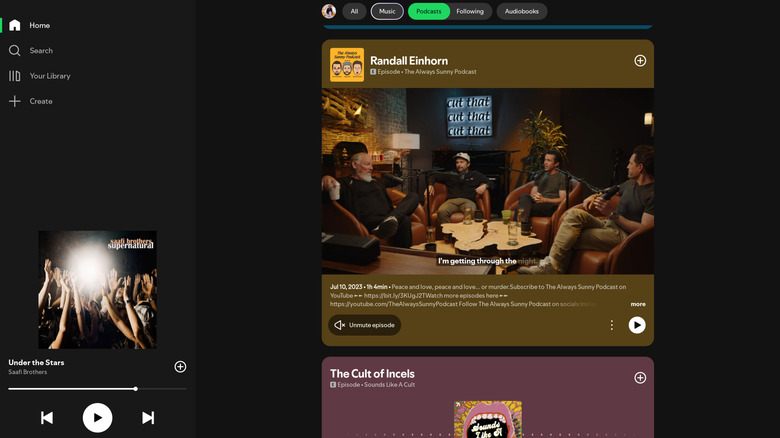
Task: Open Randall Einhorn episode title
Action: pyautogui.click(x=409, y=61)
